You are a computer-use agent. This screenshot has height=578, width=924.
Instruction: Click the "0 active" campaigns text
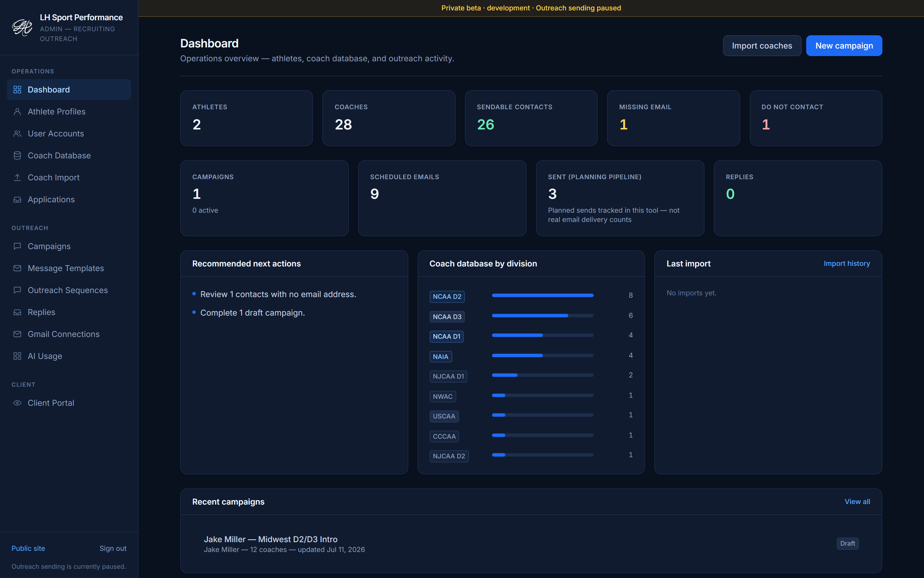pyautogui.click(x=205, y=210)
